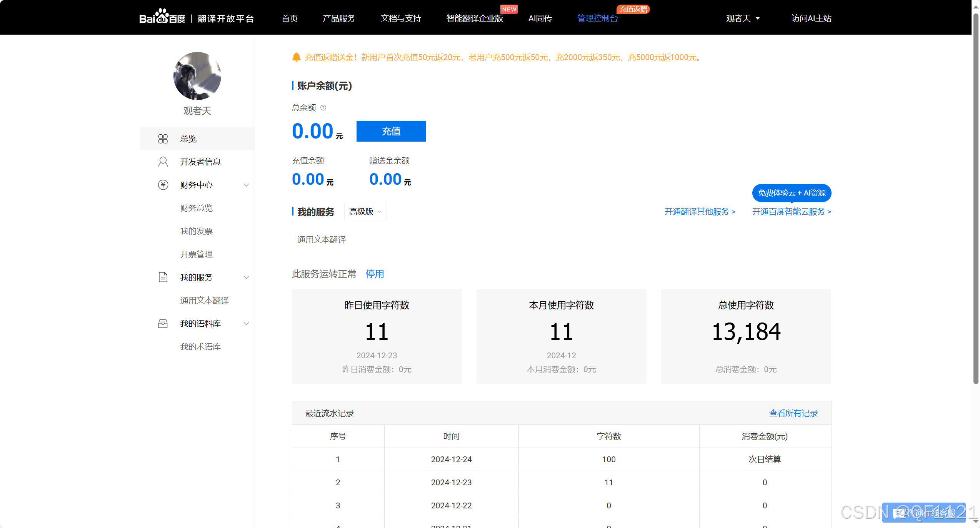This screenshot has width=980, height=528.
Task: Click the 查看所有记录 link
Action: 793,413
